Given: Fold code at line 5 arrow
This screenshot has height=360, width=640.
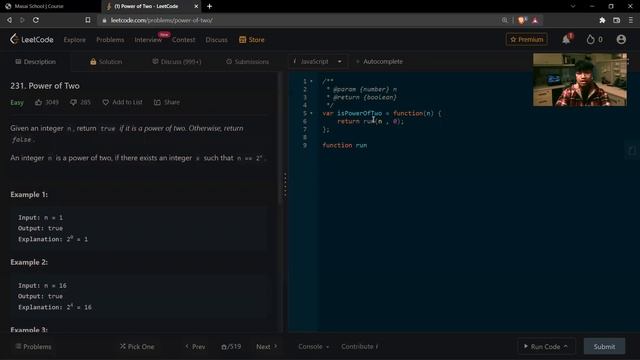Looking at the screenshot, I should 311,113.
